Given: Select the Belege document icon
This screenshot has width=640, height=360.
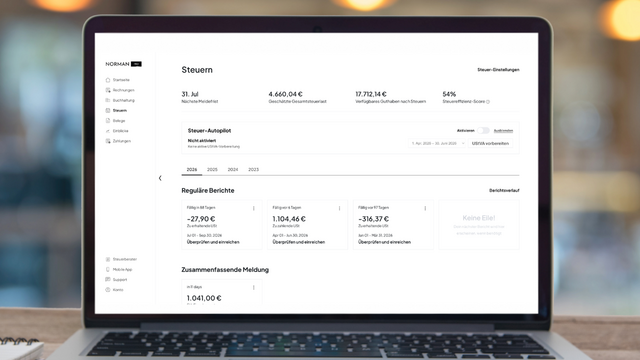Looking at the screenshot, I should tap(108, 121).
